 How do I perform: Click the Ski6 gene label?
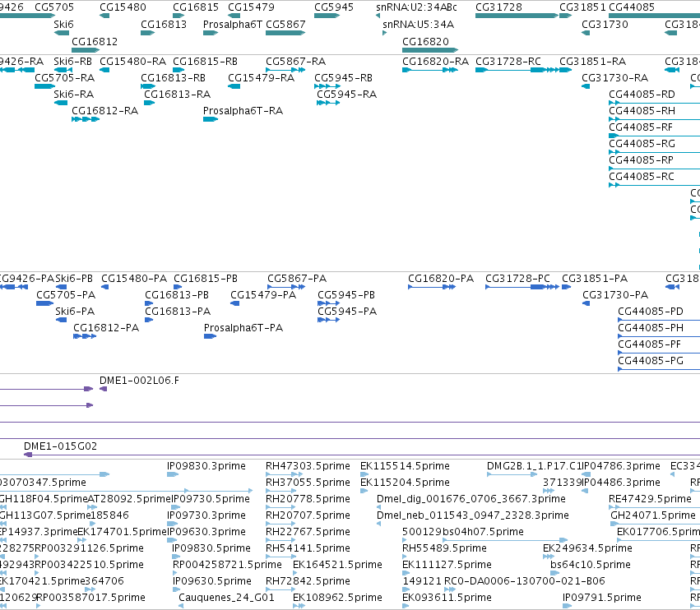(x=63, y=24)
